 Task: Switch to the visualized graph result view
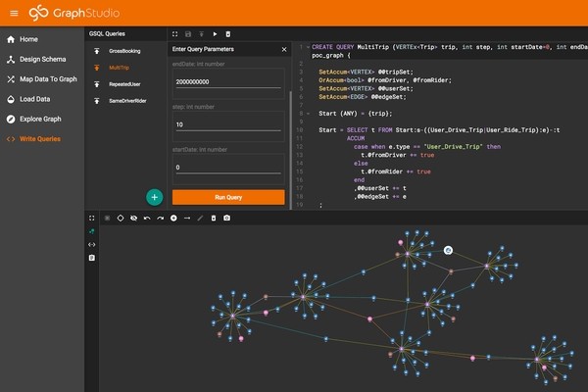(92, 231)
